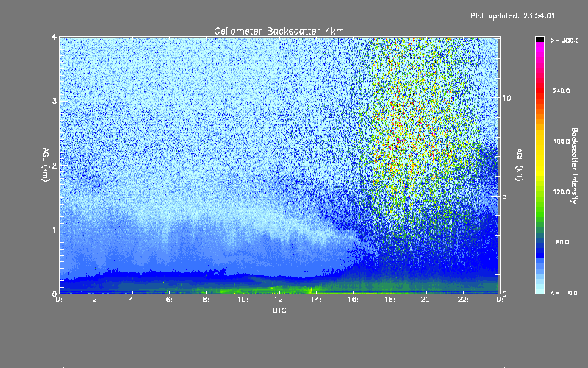
Task: Click the '120.0' colorbar value
Action: tap(562, 191)
